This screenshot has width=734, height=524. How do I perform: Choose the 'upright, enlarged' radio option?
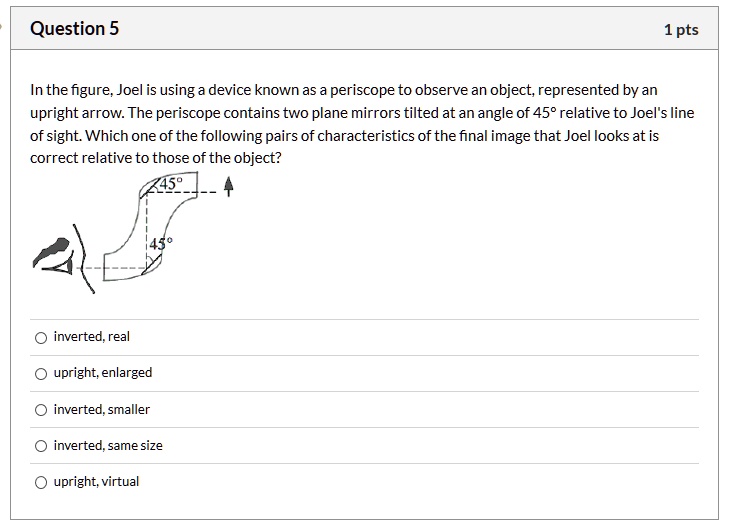coord(40,373)
